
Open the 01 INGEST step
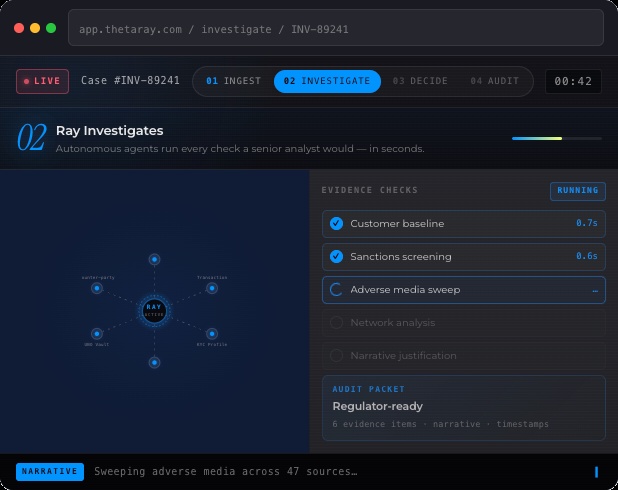point(233,81)
